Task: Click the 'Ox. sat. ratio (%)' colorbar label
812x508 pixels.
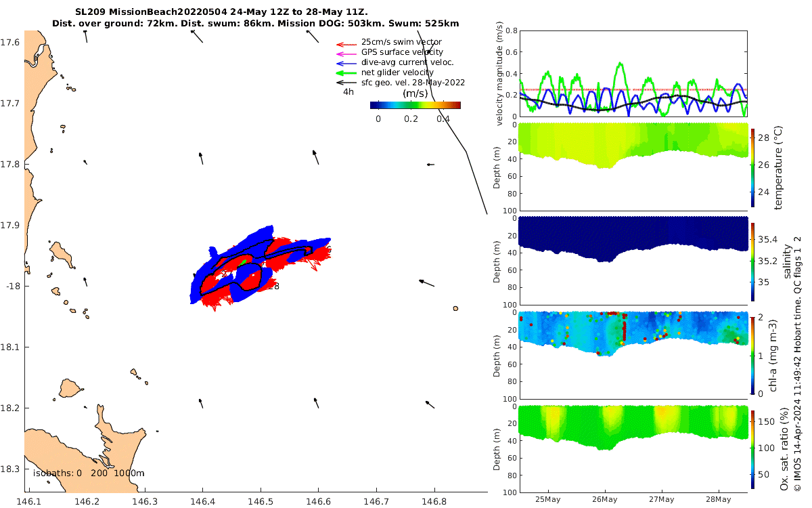Action: [784, 449]
